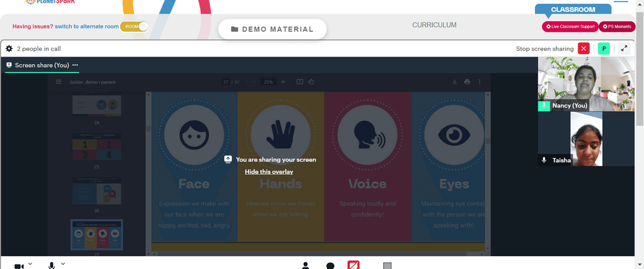Click the green P participant avatar

point(604,48)
